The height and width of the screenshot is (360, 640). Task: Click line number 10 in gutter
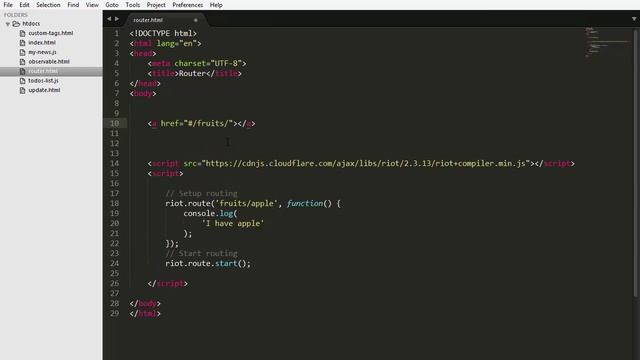click(x=114, y=123)
